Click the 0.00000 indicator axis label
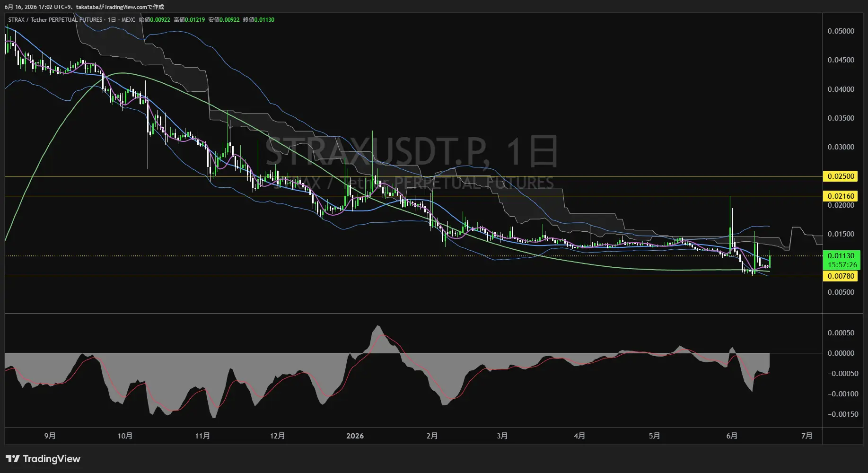 (841, 353)
